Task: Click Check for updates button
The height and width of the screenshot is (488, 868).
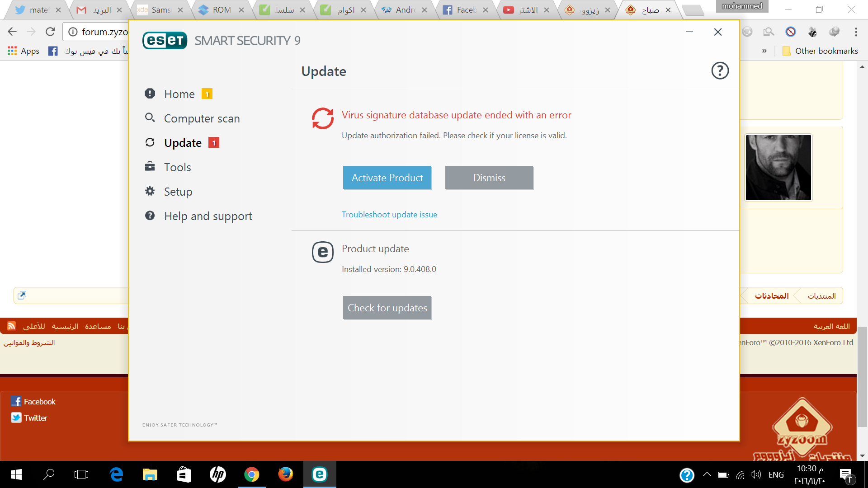Action: pyautogui.click(x=387, y=308)
